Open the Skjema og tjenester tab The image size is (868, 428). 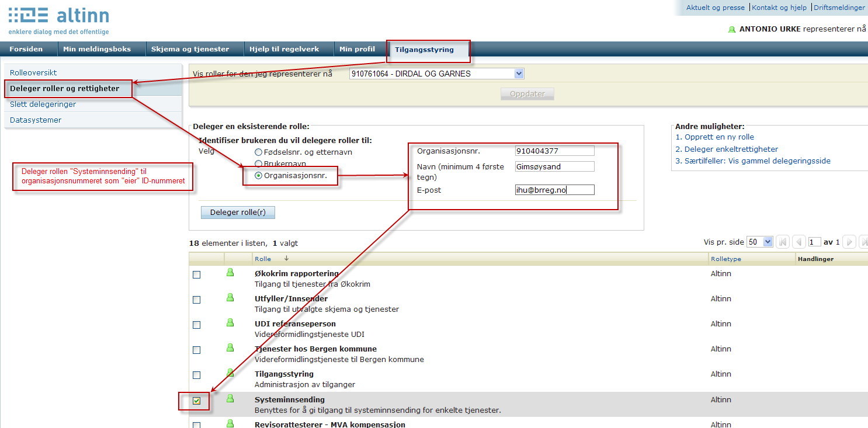[x=190, y=49]
